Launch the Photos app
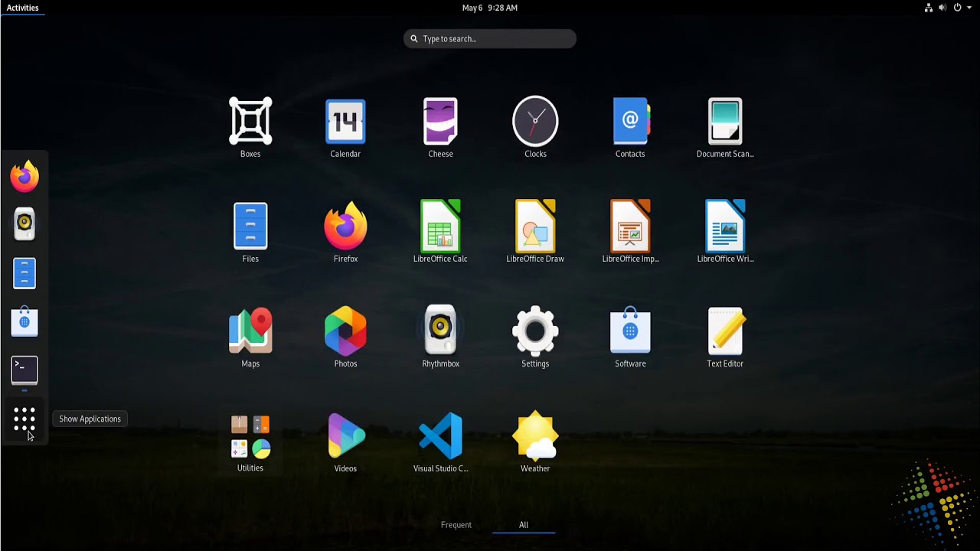The image size is (980, 551). (345, 331)
